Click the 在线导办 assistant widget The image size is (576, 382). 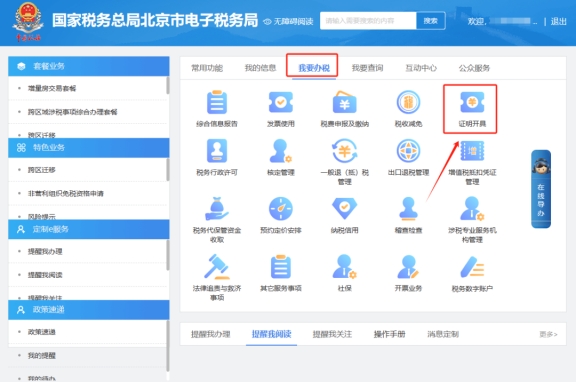click(541, 189)
